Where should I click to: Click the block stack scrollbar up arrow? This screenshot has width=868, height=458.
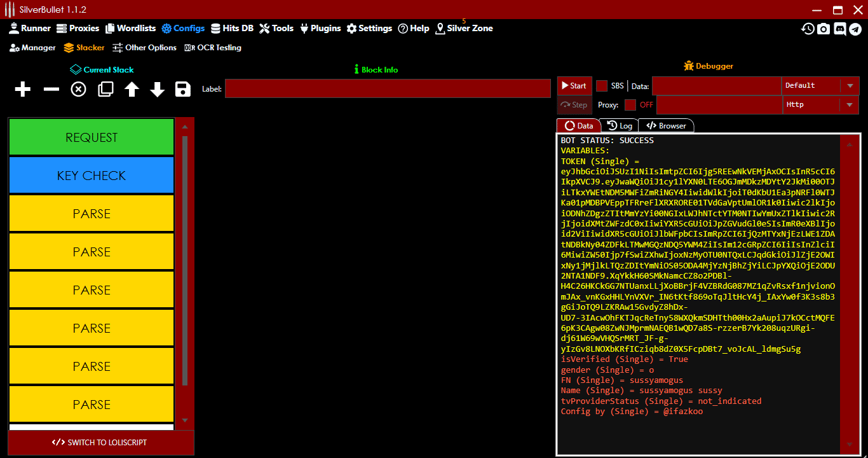coord(185,126)
